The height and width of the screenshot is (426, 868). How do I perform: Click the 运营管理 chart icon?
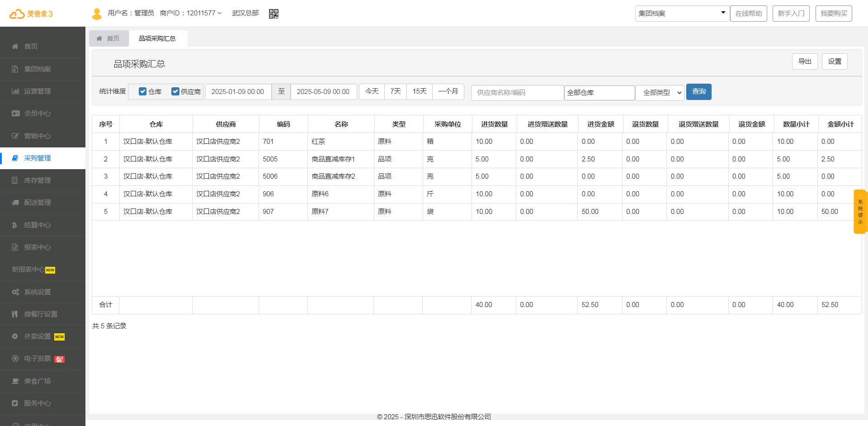(x=15, y=91)
